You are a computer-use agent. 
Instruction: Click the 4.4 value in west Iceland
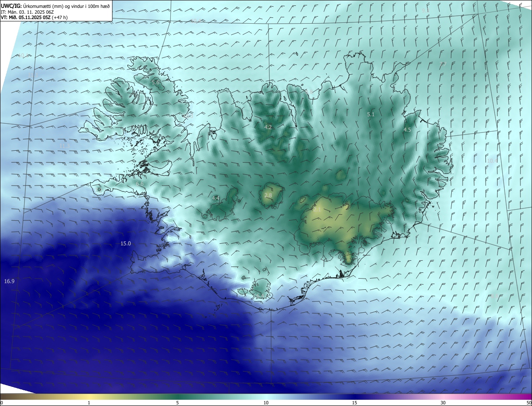pyautogui.click(x=215, y=198)
